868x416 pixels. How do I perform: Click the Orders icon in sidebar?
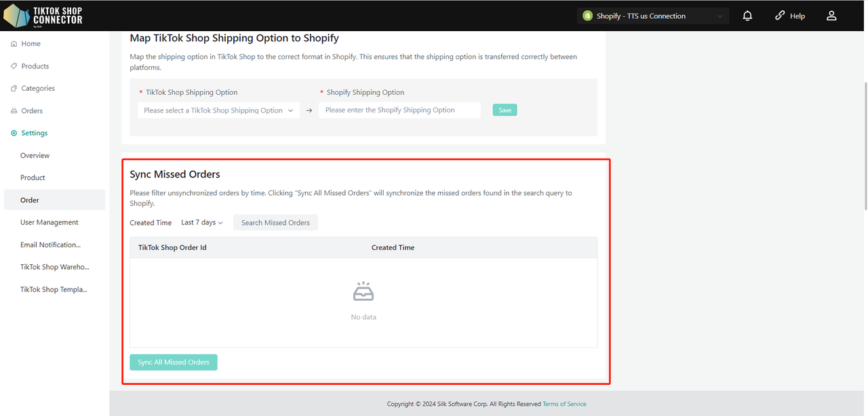pos(14,111)
